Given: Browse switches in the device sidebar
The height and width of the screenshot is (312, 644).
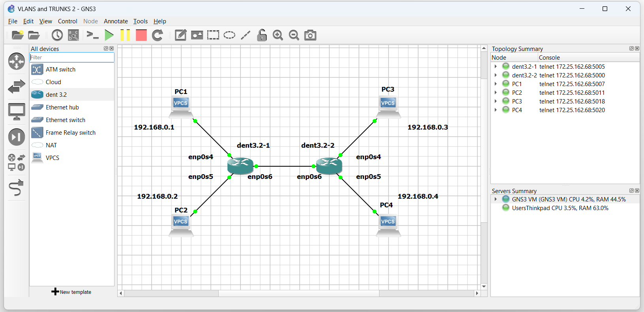Looking at the screenshot, I should tap(17, 86).
